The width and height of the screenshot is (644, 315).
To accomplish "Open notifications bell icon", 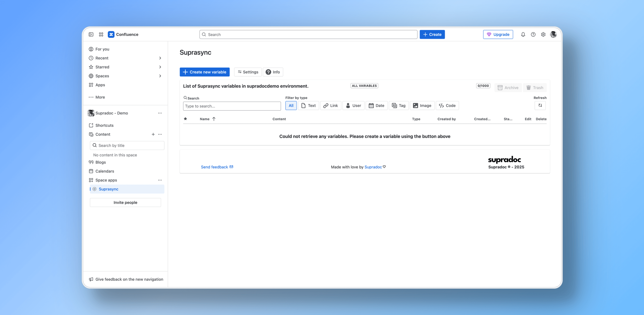I will (x=523, y=34).
